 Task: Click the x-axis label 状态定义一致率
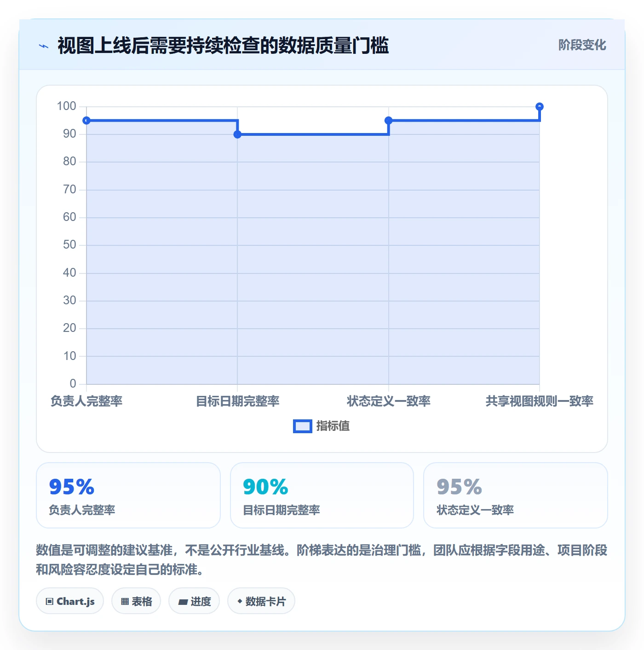(389, 401)
